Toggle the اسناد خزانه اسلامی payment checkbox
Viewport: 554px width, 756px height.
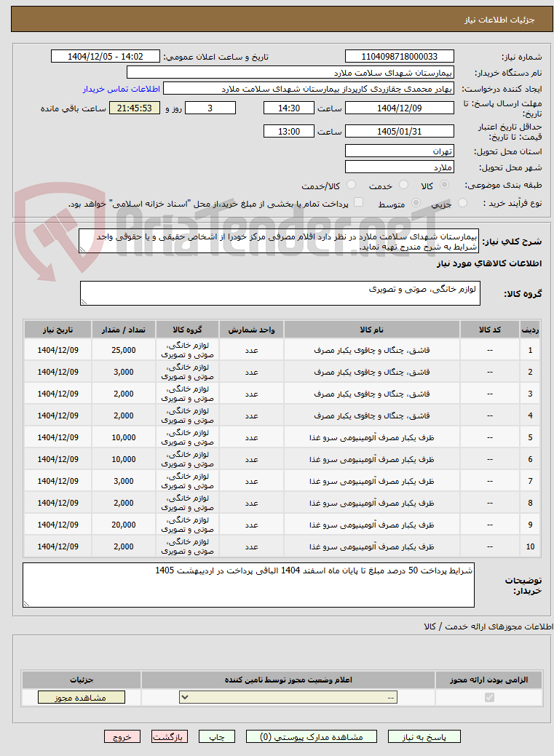358,202
